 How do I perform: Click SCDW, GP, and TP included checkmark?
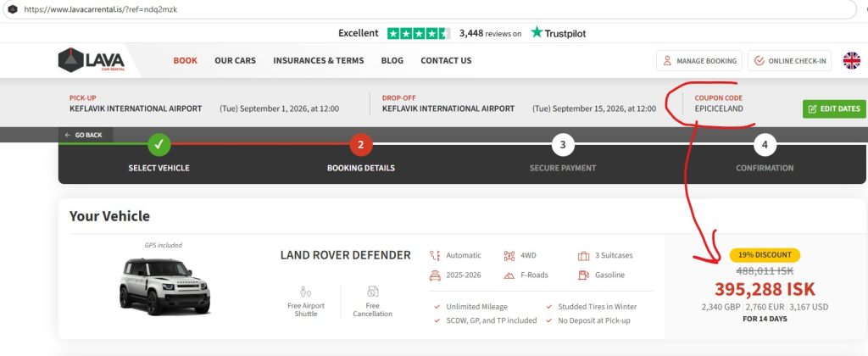437,320
